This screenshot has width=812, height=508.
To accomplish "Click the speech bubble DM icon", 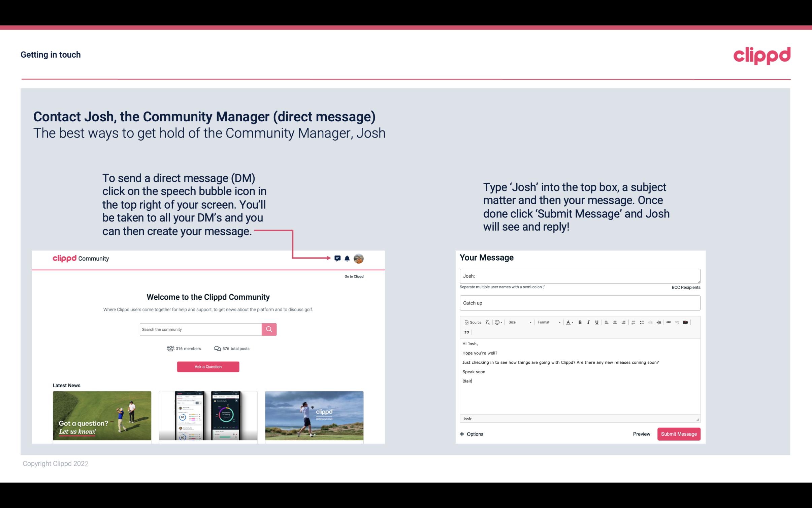I will coord(338,258).
